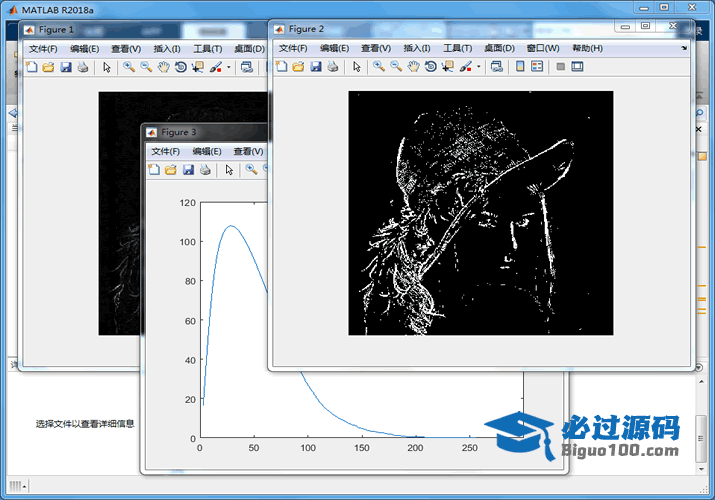Viewport: 715px width, 500px height.
Task: Open 帮助(H) menu in Figure 2
Action: coord(587,48)
